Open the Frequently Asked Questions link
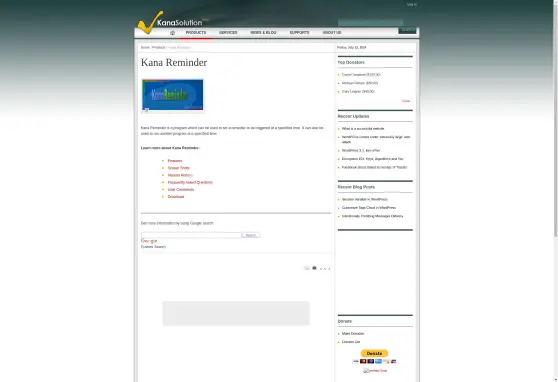This screenshot has width=558, height=382. pyautogui.click(x=190, y=182)
